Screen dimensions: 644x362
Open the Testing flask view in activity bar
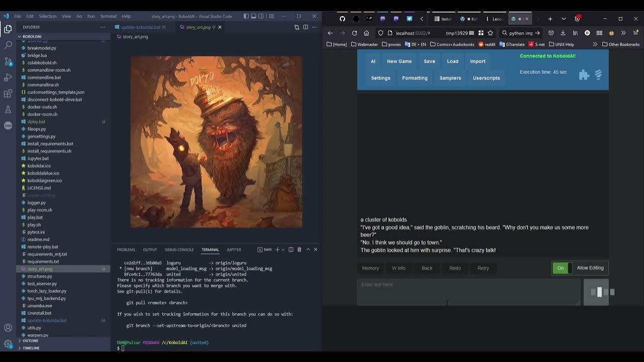8,110
